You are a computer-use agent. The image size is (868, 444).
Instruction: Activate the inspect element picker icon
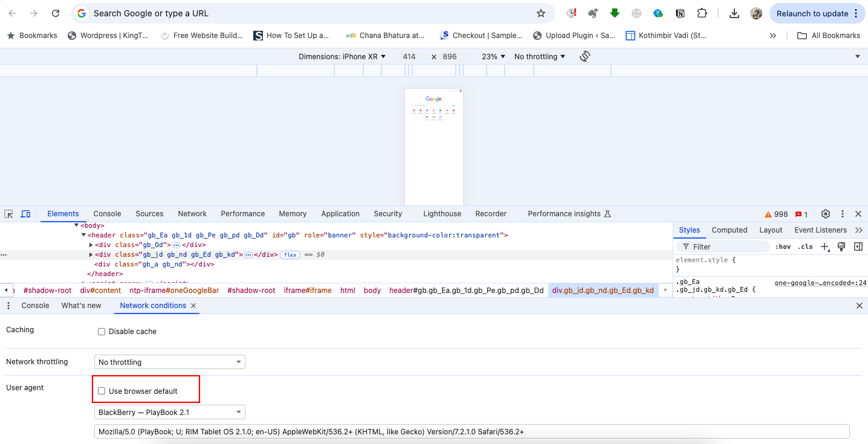click(9, 214)
